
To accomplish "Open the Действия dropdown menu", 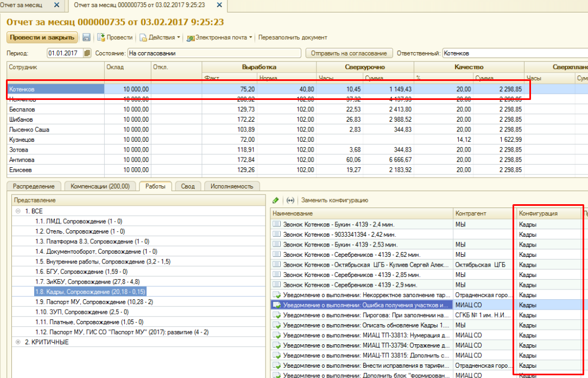I will pos(160,37).
